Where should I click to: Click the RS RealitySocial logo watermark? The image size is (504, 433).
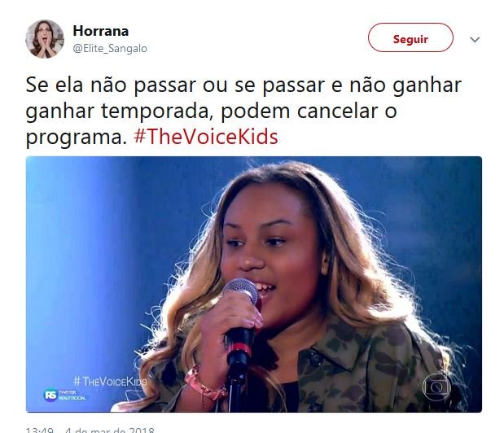pos(64,395)
